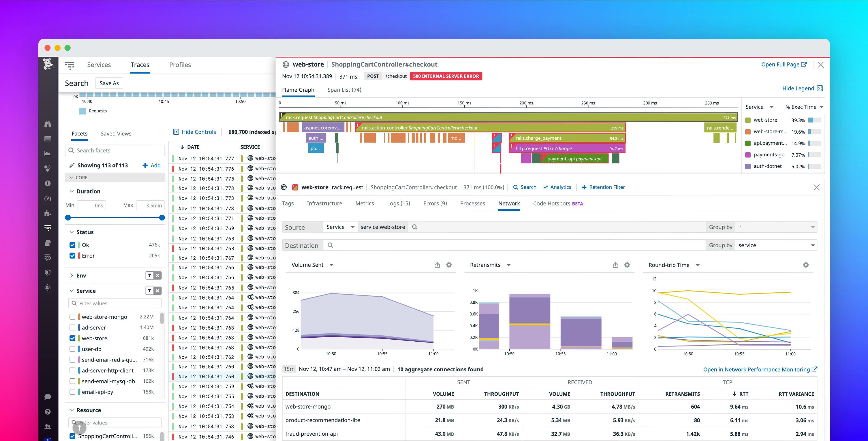Screen dimensions: 868x441
Task: Open the Processes tab in span details
Action: tap(472, 203)
